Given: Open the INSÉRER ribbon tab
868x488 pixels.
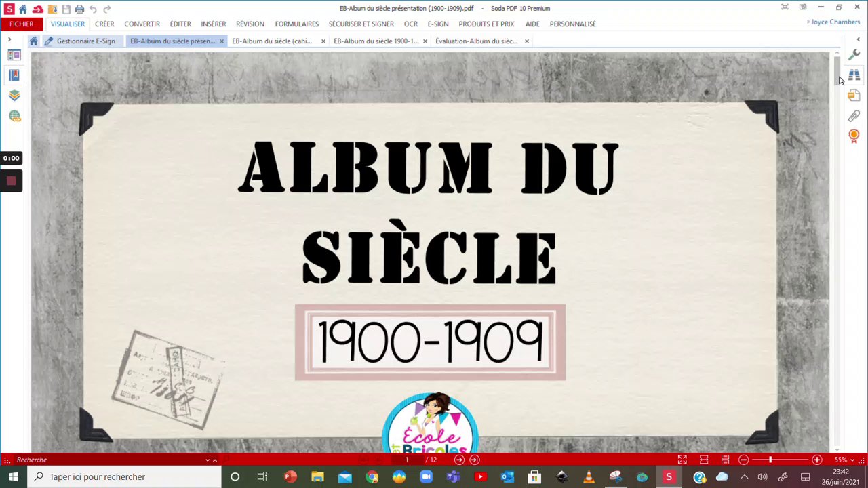Looking at the screenshot, I should [214, 24].
